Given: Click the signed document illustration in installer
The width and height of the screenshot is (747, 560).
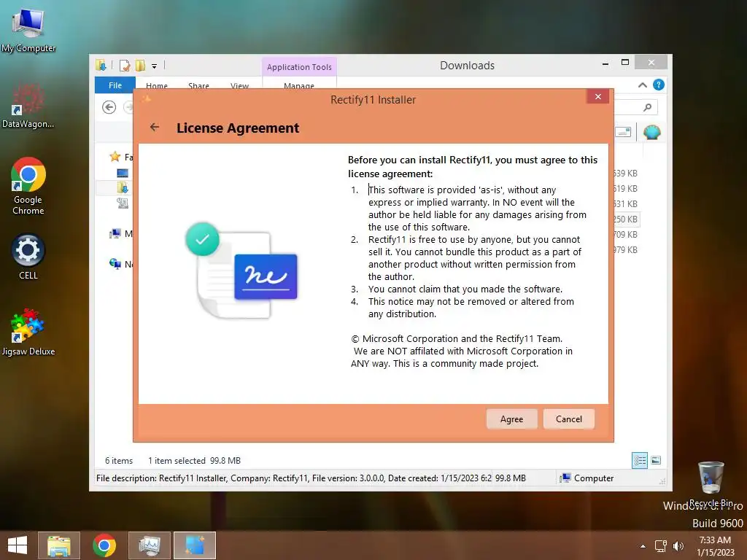Looking at the screenshot, I should [241, 271].
